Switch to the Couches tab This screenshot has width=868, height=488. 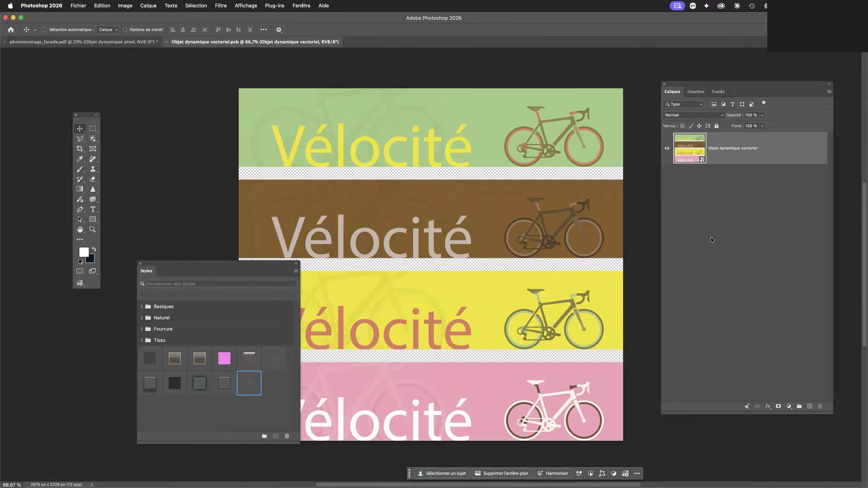point(696,92)
